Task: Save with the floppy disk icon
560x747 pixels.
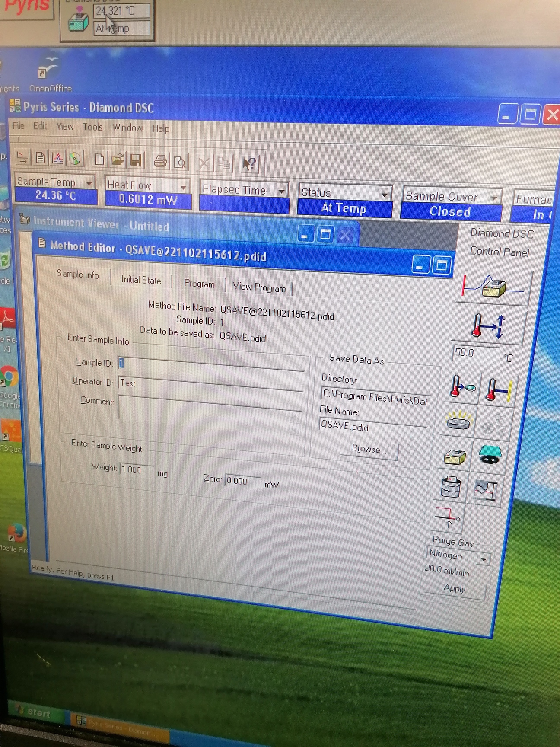Action: tap(136, 160)
